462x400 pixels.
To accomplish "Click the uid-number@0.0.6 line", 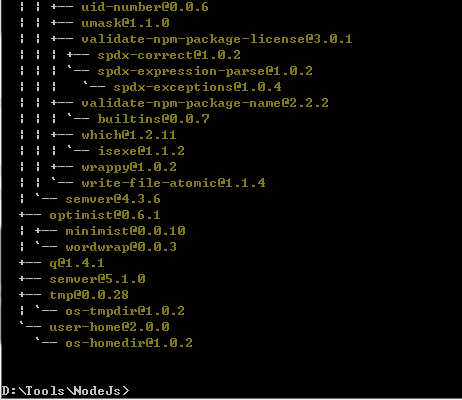I will point(145,7).
